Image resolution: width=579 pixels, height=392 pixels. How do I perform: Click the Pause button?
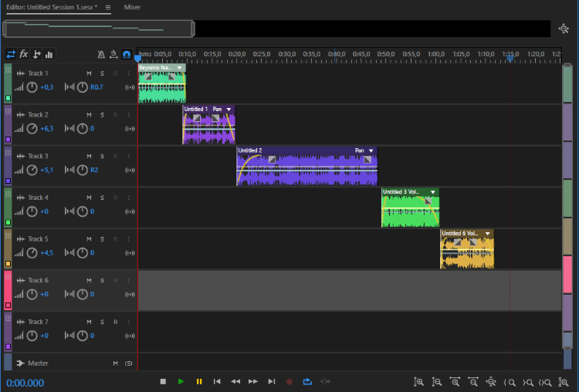(x=199, y=381)
